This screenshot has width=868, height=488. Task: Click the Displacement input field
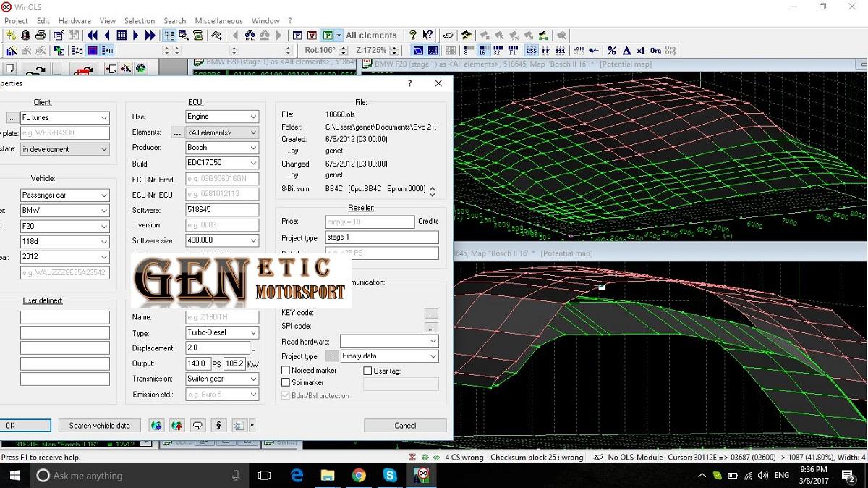(216, 348)
